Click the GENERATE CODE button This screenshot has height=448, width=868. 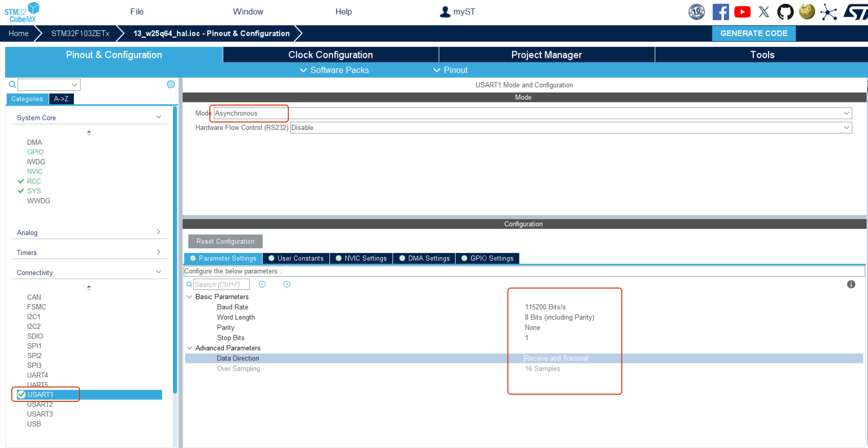pos(753,33)
